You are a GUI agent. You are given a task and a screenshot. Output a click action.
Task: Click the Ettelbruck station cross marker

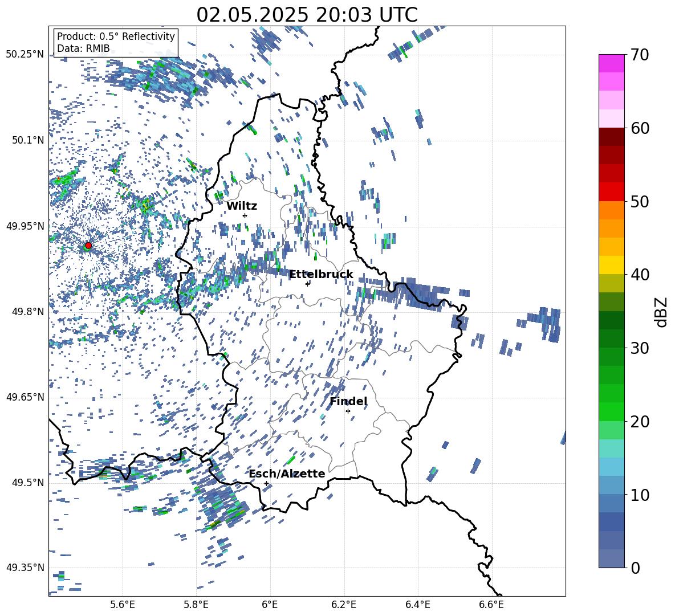[307, 284]
